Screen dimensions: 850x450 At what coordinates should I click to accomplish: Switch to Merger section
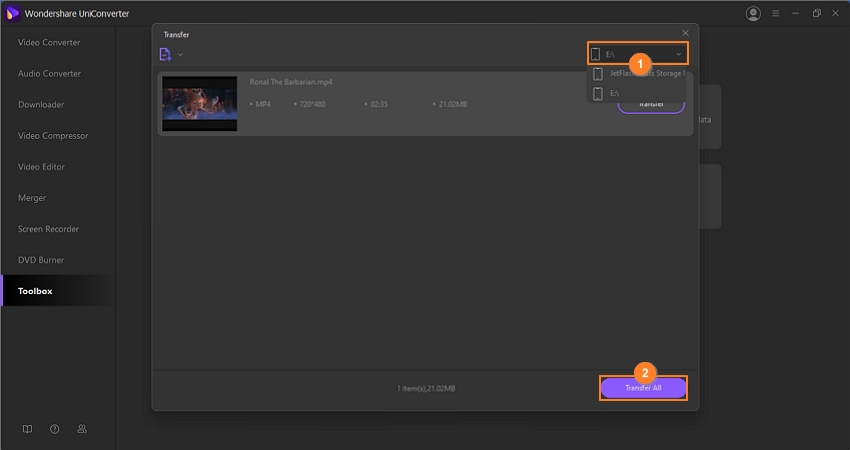32,198
